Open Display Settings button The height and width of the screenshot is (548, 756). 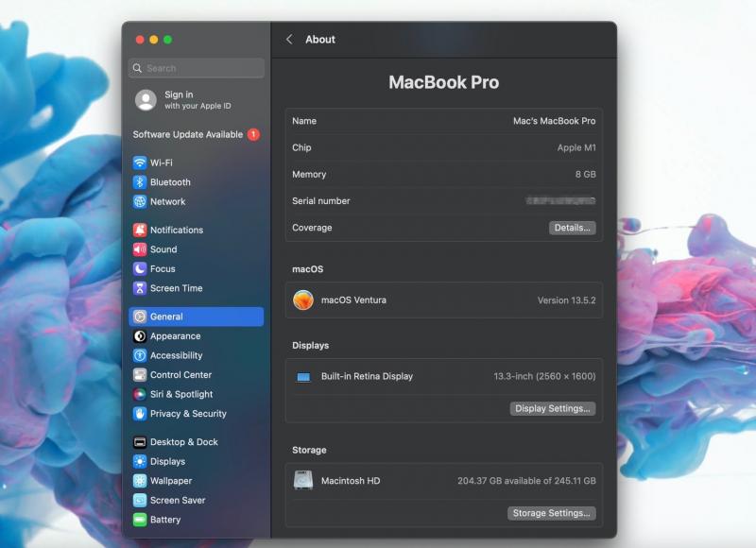[553, 409]
